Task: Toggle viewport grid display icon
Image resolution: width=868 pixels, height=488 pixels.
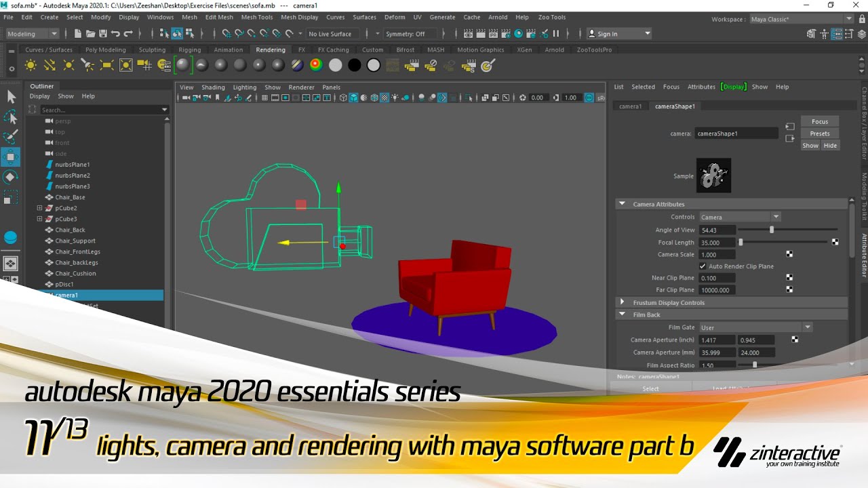Action: [264, 98]
